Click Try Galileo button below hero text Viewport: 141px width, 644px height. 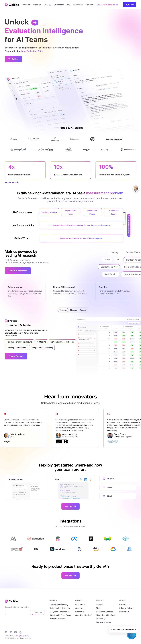click(13, 59)
